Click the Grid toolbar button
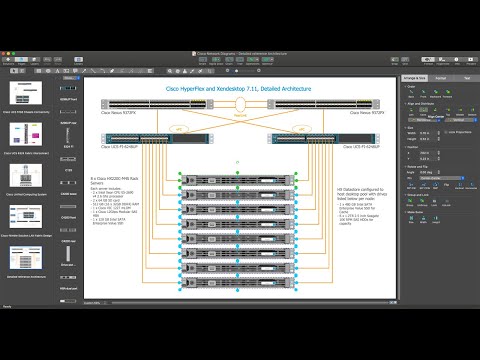Viewport: 480px width, 360px height. [x=405, y=60]
